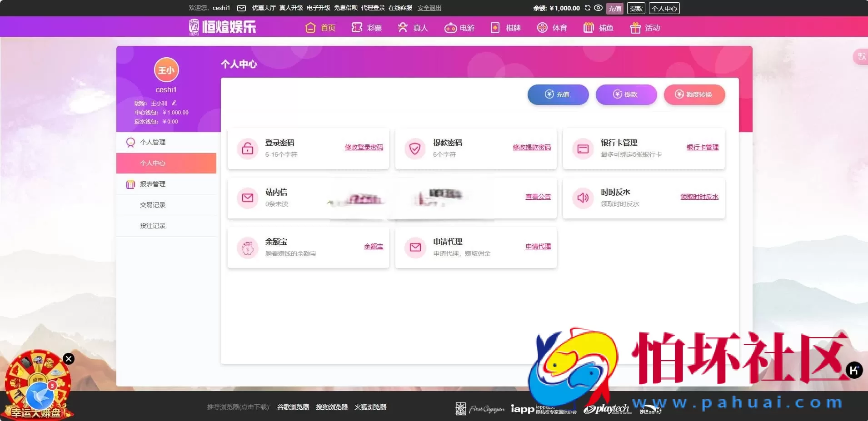Open the 真人 live casino icon
Viewport: 868px width, 421px height.
click(x=402, y=28)
